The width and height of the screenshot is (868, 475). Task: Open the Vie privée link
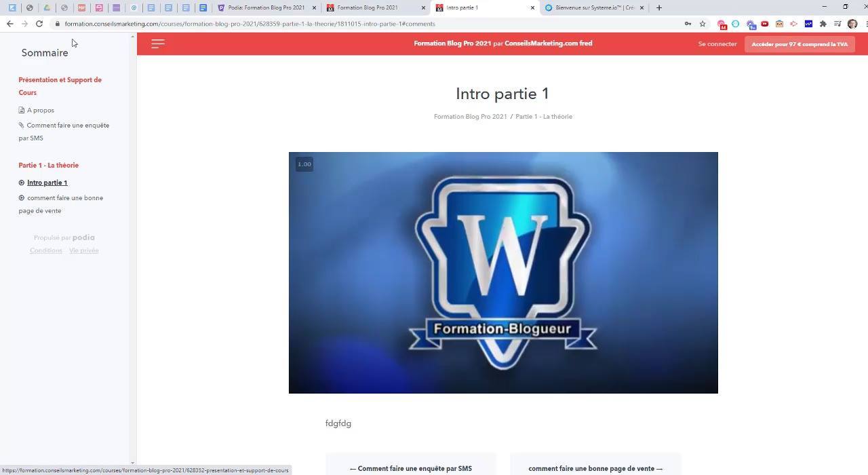tap(84, 250)
